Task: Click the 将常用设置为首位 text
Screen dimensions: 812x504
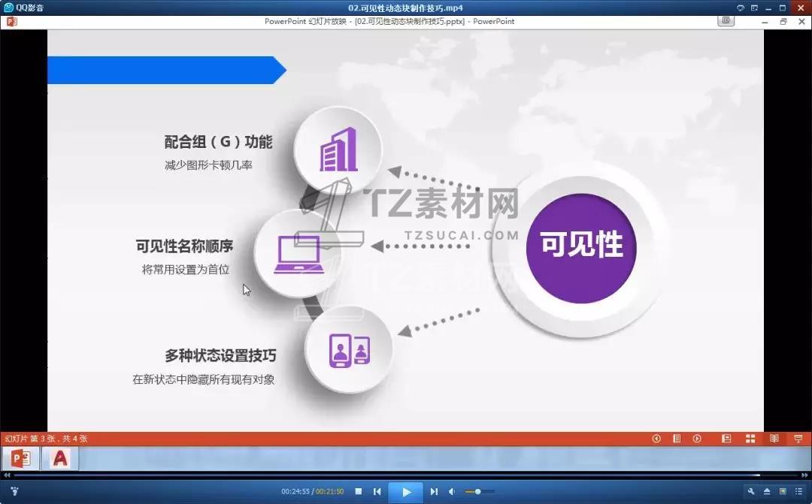Action: 186,270
